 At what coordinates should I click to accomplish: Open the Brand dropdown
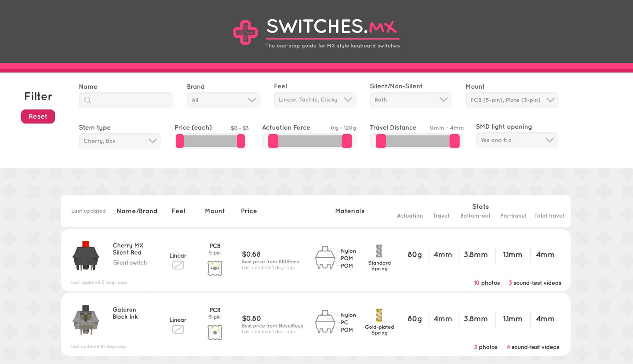point(224,100)
